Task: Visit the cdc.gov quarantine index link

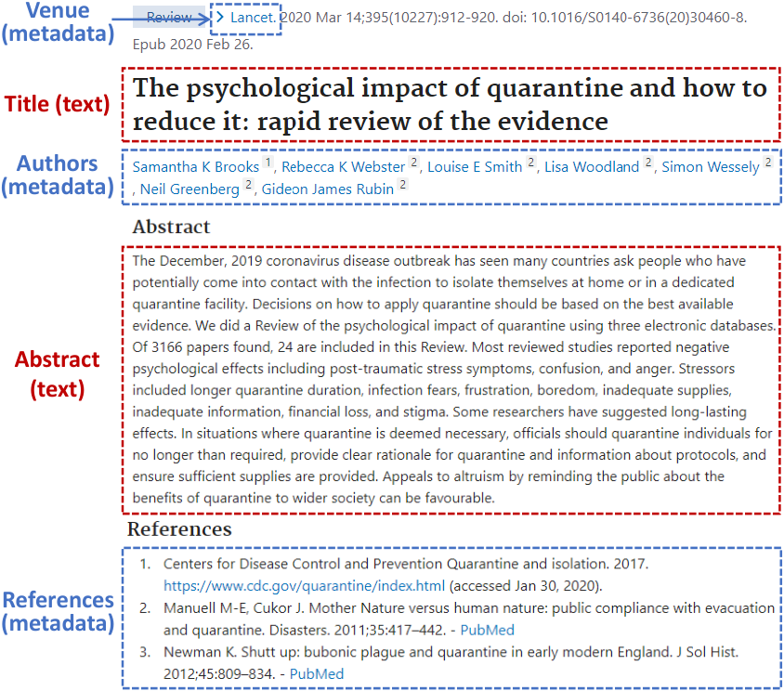Action: point(304,585)
